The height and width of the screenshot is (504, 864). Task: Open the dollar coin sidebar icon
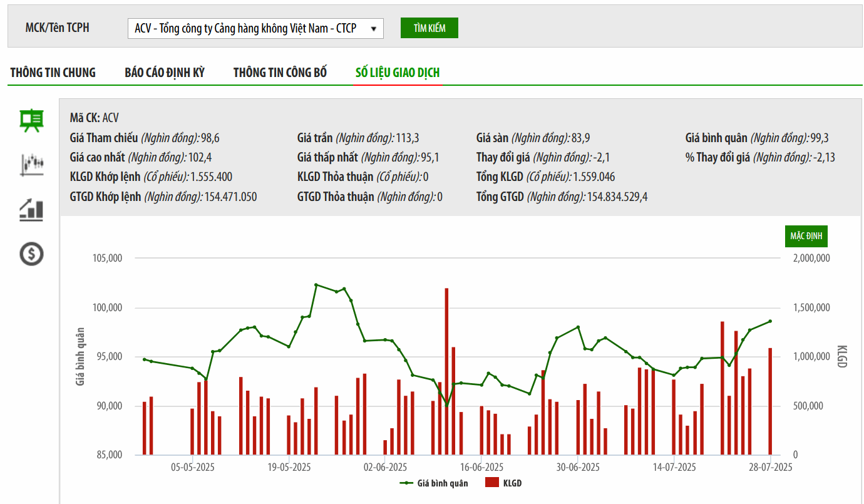pyautogui.click(x=31, y=254)
